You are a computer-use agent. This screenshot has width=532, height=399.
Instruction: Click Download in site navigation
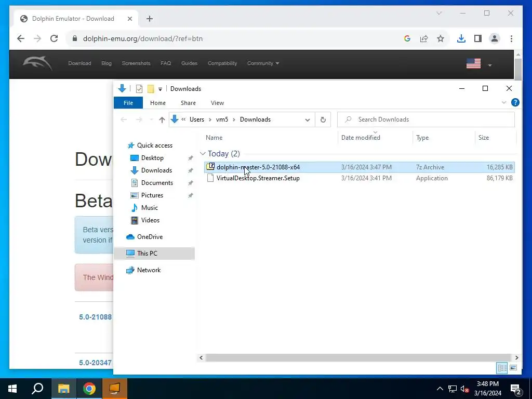tap(79, 63)
